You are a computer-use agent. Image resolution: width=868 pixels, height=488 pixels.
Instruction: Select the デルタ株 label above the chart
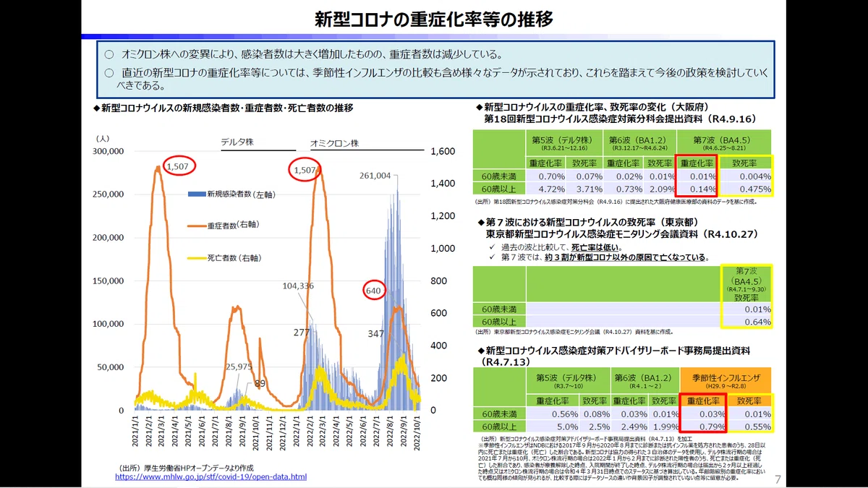(x=237, y=144)
